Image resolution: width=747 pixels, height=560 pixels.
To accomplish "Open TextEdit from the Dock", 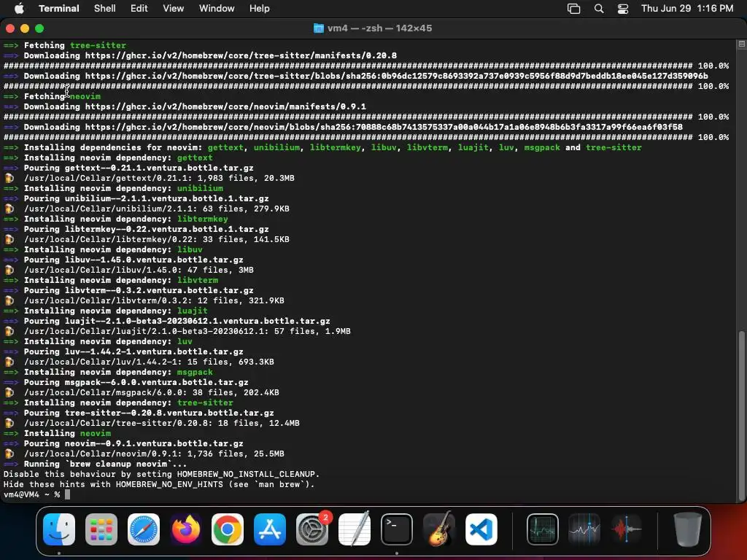I will pos(354,529).
